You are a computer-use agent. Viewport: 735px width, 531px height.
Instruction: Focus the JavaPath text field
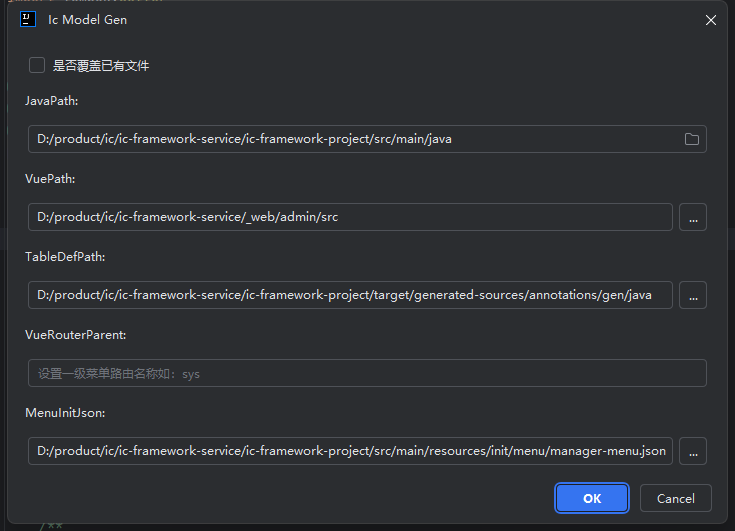(350, 139)
